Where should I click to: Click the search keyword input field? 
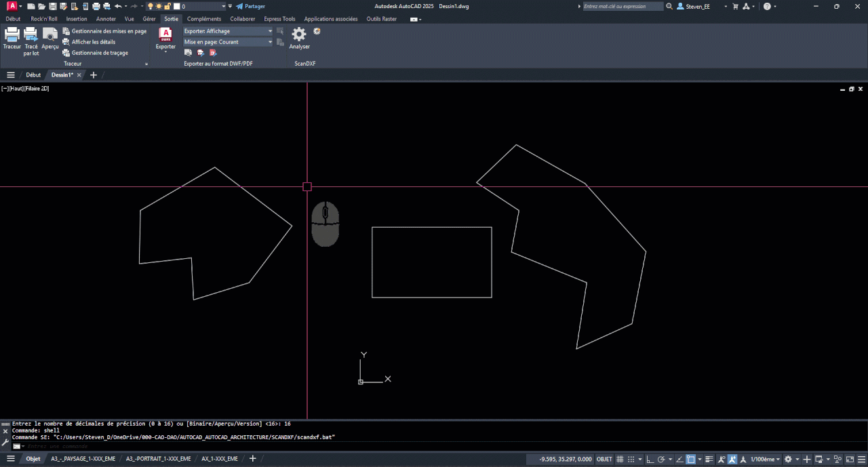point(623,6)
